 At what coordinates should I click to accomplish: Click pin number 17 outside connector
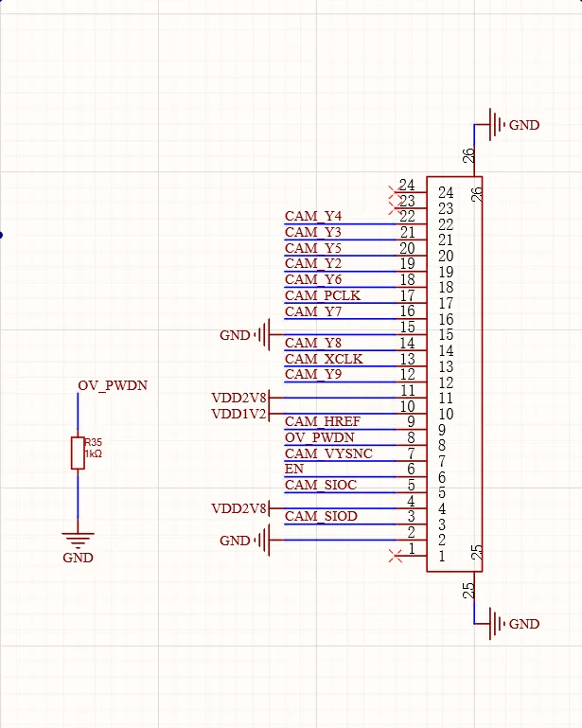pyautogui.click(x=408, y=295)
